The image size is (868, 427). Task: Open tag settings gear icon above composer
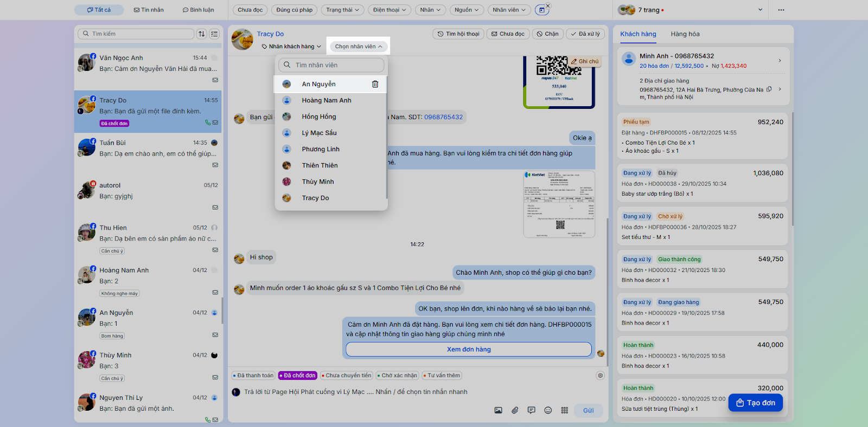coord(600,376)
